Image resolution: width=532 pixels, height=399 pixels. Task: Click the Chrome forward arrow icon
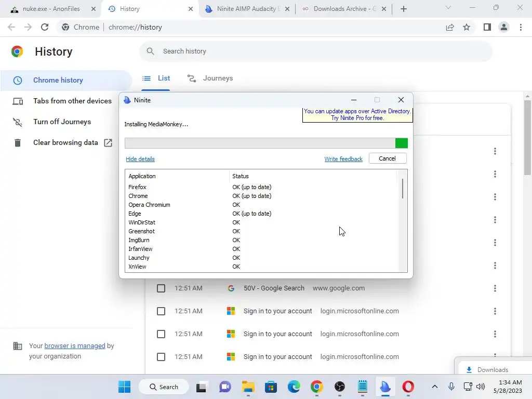pyautogui.click(x=28, y=27)
